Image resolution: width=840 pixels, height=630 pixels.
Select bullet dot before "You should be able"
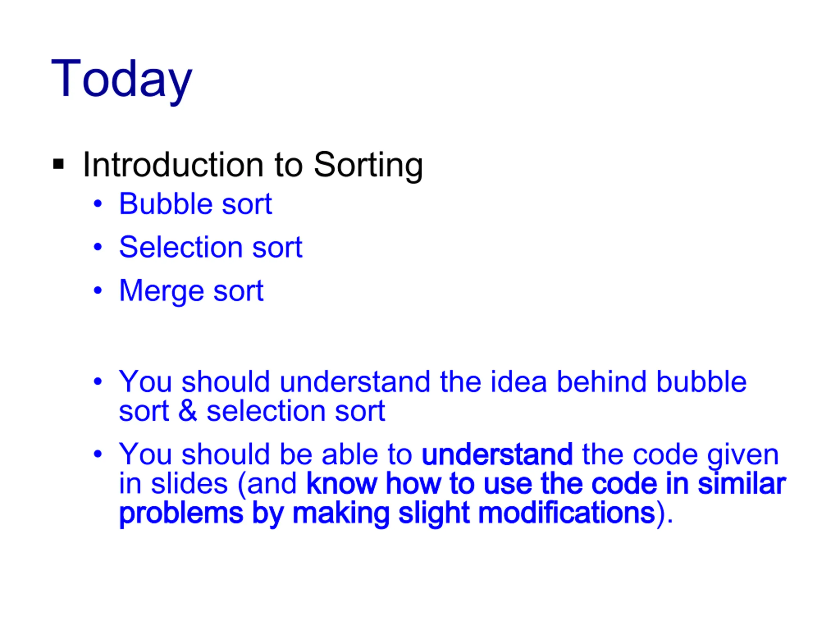[98, 454]
